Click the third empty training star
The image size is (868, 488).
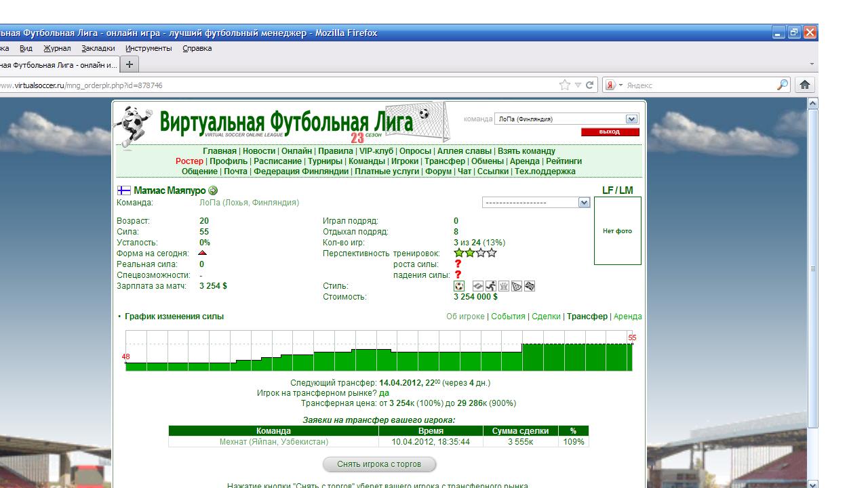click(481, 253)
